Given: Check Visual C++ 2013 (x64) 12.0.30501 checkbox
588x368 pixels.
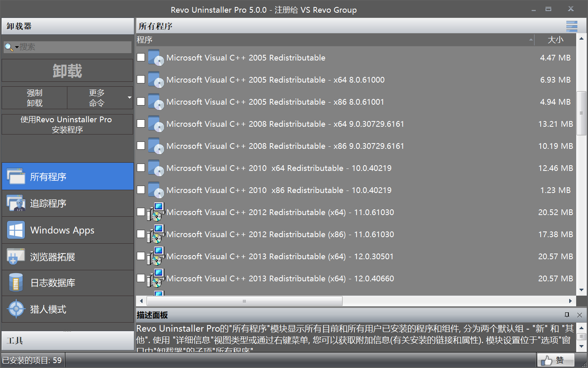Looking at the screenshot, I should tap(141, 256).
